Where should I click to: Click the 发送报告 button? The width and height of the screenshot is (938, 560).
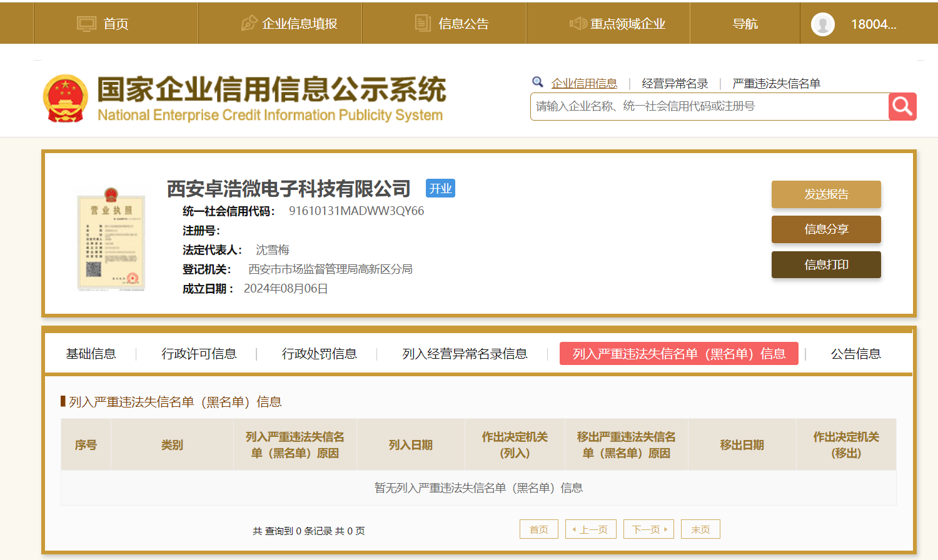click(826, 194)
